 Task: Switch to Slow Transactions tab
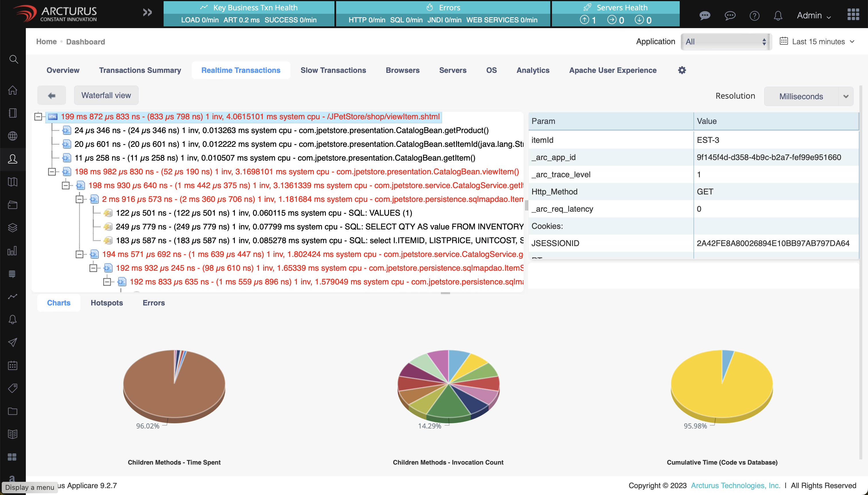point(333,70)
